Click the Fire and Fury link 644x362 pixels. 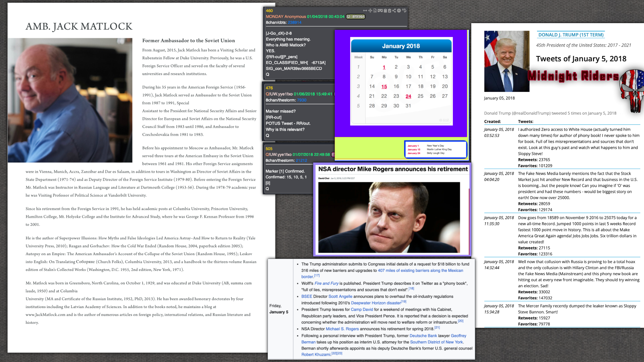[x=326, y=283]
